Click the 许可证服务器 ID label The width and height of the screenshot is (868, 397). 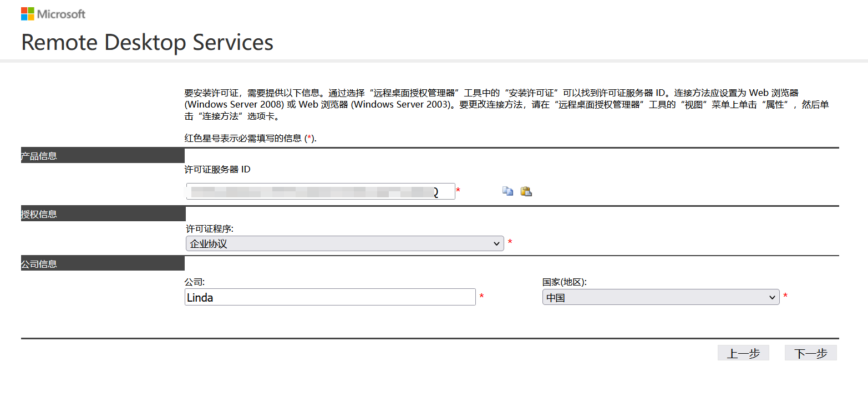(217, 169)
